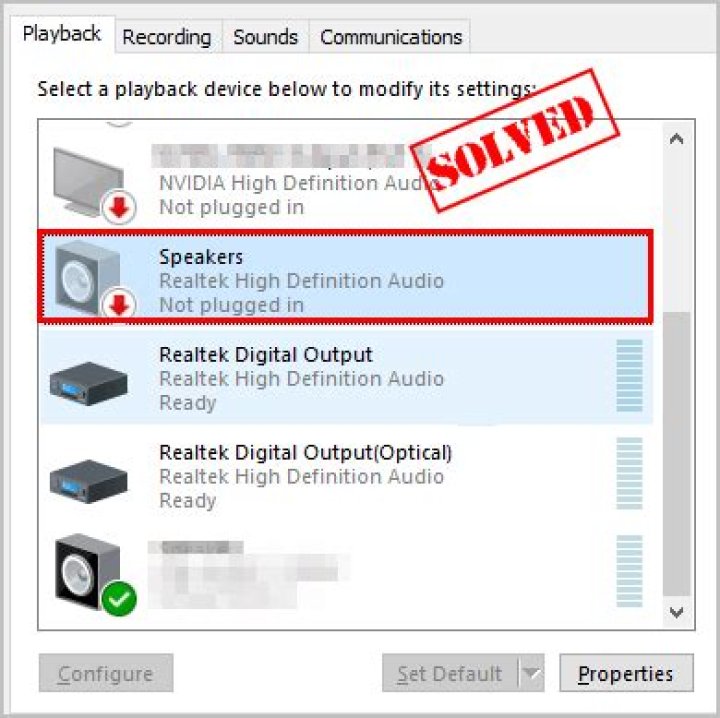Screen dimensions: 720x718
Task: Select the NVIDIA High Definition Audio monitor icon
Action: [x=89, y=181]
